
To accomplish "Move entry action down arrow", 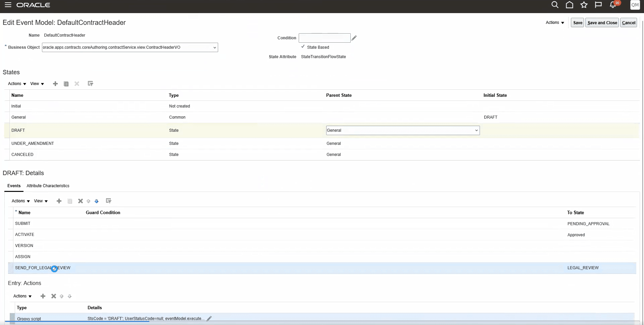I will click(x=70, y=296).
